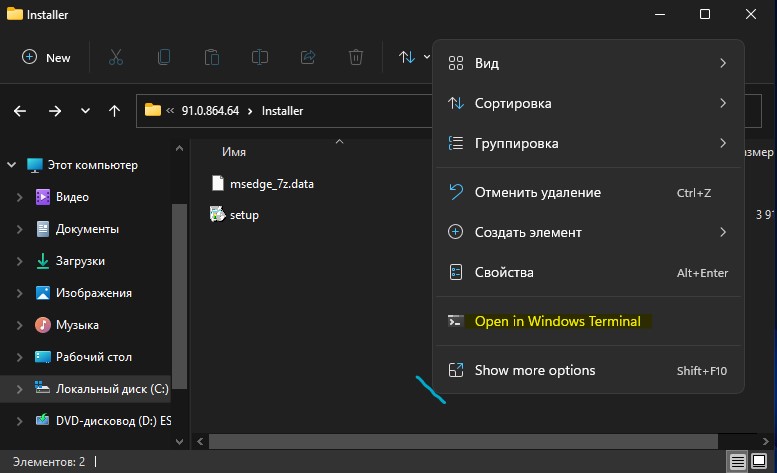Open Видео in navigation pane

72,197
